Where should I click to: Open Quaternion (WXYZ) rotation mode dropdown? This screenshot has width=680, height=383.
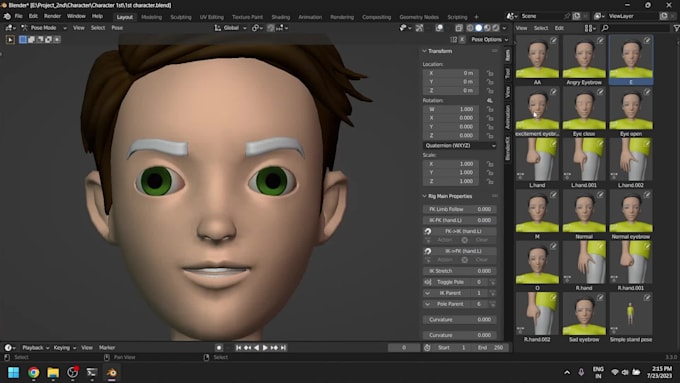tap(460, 146)
